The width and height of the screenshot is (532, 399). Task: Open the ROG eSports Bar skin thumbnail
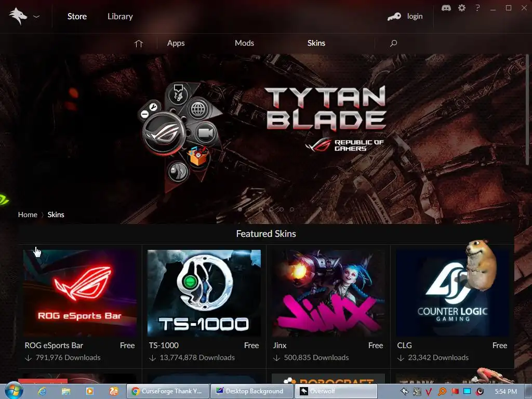(x=80, y=293)
